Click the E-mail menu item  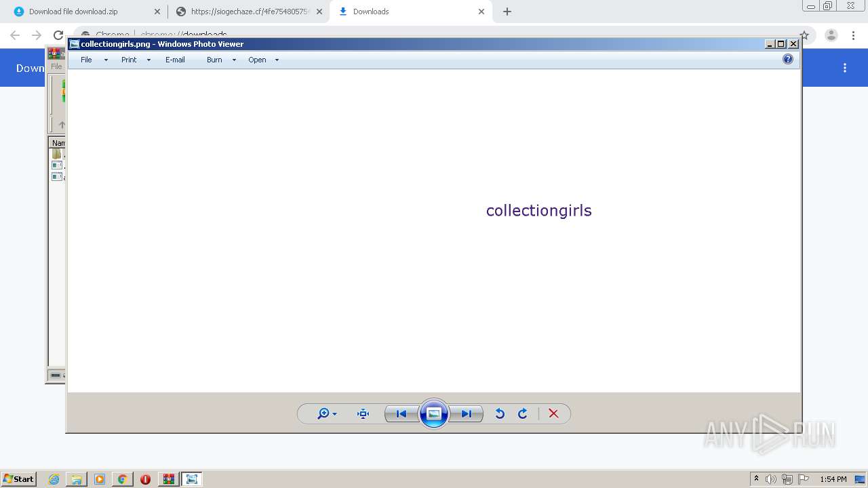tap(175, 60)
